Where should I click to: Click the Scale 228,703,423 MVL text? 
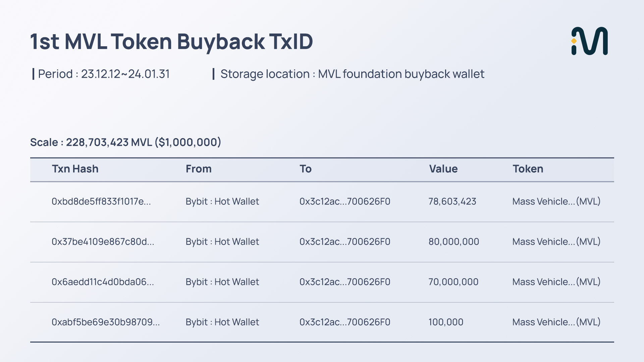pos(125,142)
